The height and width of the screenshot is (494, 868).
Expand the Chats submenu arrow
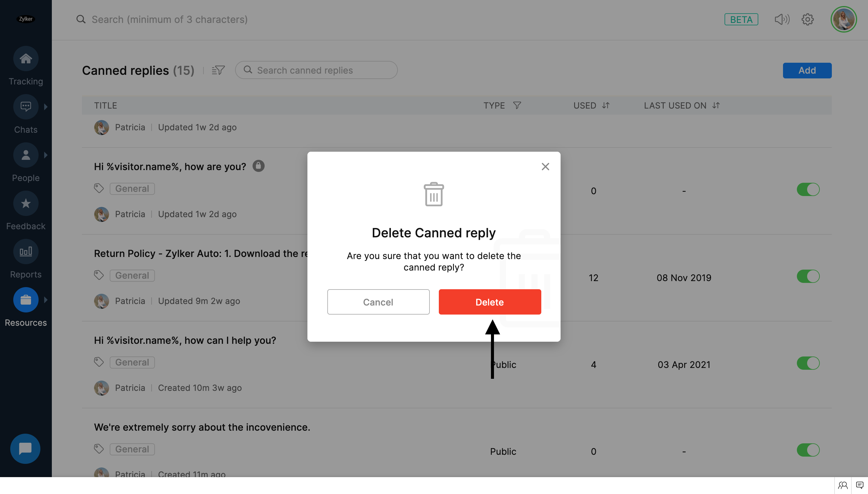click(x=46, y=107)
